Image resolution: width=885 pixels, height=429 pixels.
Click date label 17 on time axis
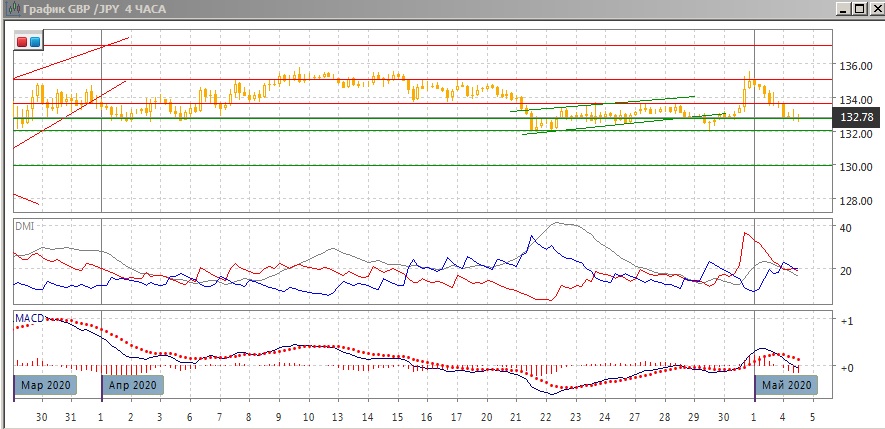click(457, 417)
